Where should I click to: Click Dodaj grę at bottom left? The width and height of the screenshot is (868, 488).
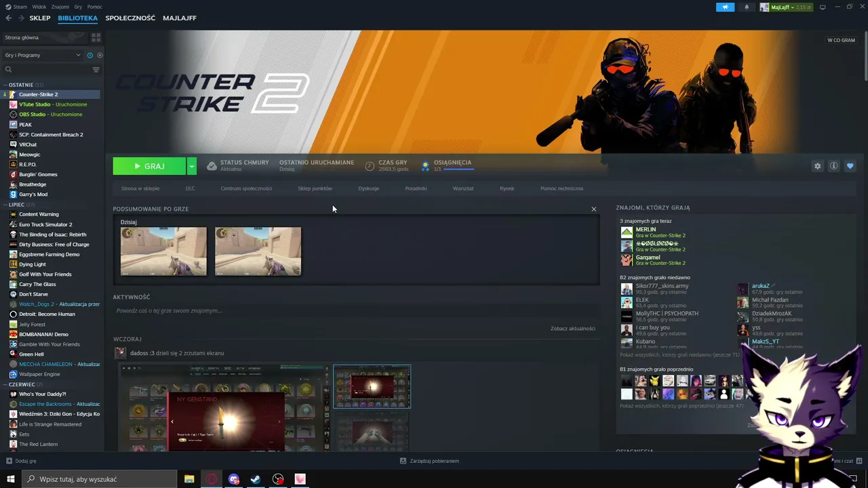coord(21,461)
